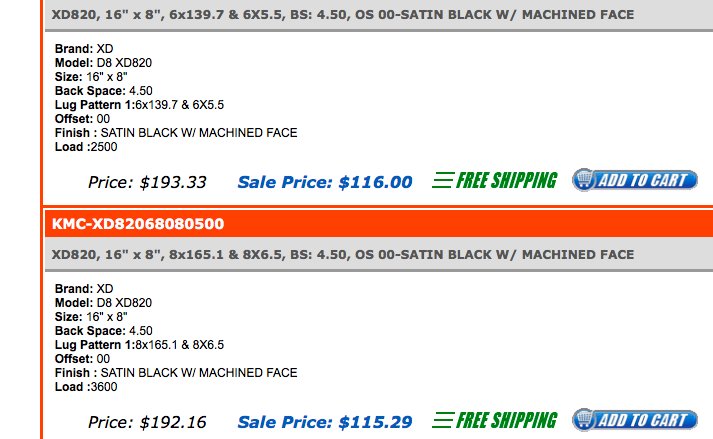Click the shopping cart icon beside $115.29 sale price

click(585, 419)
